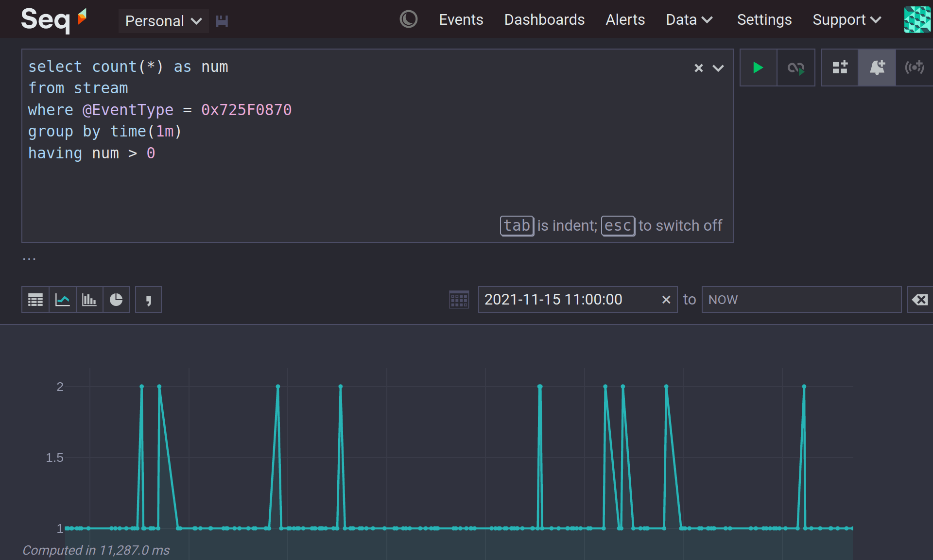Image resolution: width=933 pixels, height=560 pixels.
Task: Open the calendar date range picker
Action: point(459,300)
